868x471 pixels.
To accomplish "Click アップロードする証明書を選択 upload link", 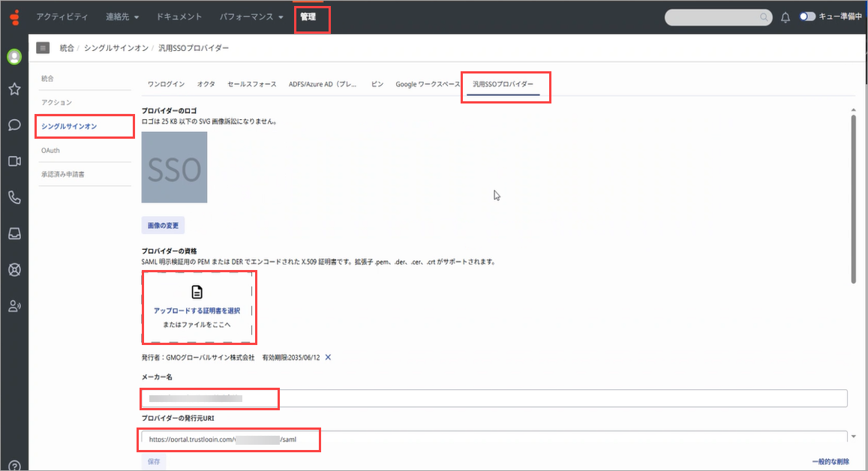I will [x=197, y=311].
